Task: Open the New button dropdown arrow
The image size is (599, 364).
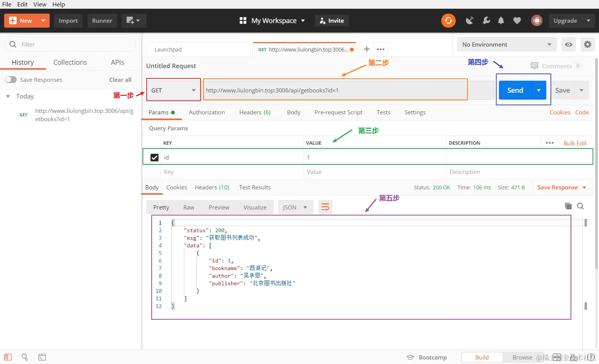Action: [43, 20]
